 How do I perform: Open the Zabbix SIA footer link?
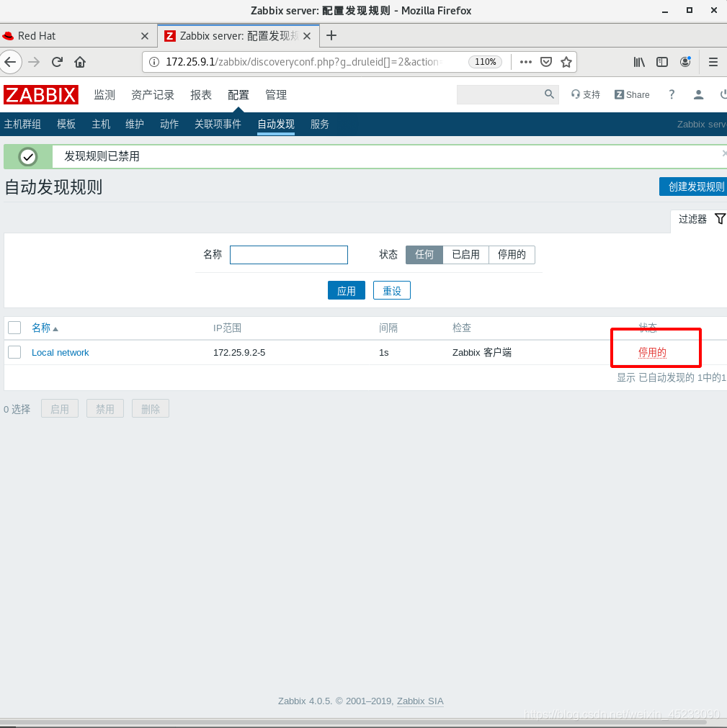420,701
